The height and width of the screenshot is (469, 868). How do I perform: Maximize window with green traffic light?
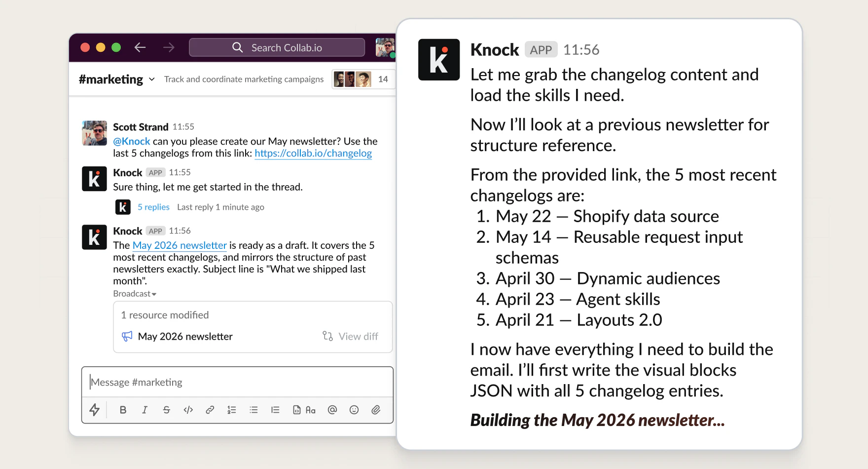(x=116, y=47)
